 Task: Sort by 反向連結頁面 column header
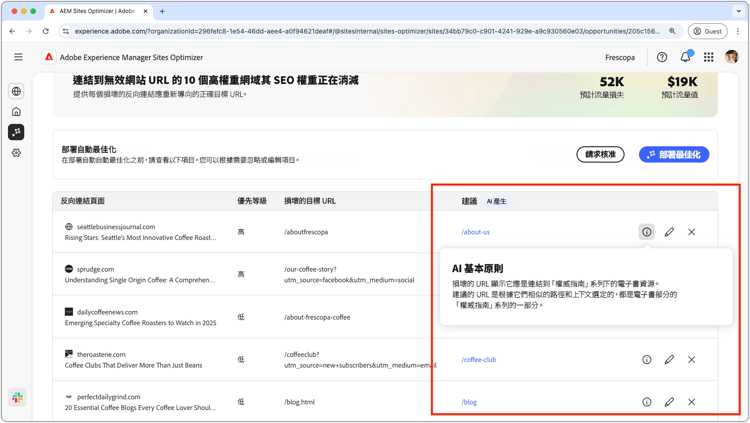click(x=83, y=201)
